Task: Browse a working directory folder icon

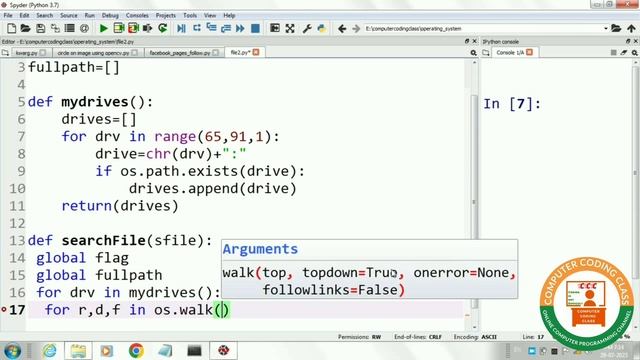Action: coord(616,28)
